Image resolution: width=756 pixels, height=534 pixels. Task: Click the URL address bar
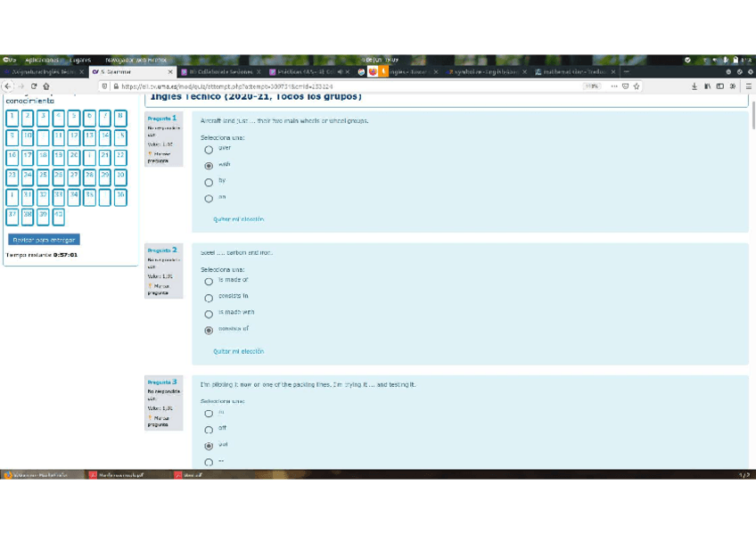347,86
